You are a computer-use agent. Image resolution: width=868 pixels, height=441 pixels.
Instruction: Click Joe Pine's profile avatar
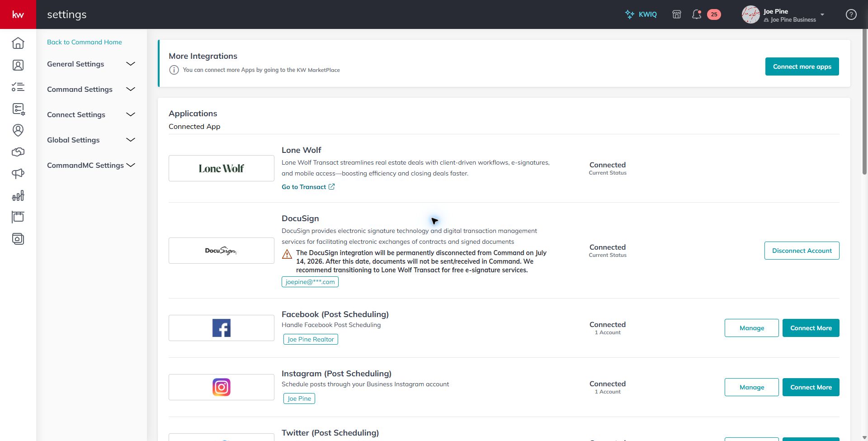(x=750, y=14)
